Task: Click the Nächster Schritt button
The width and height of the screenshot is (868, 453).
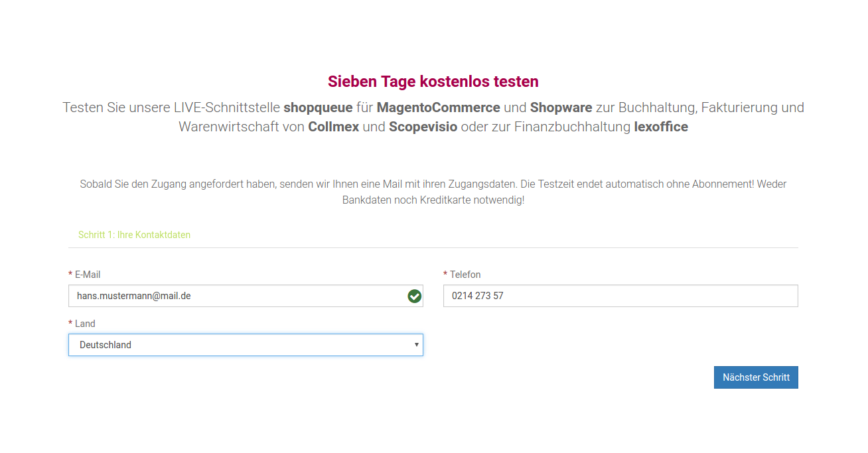Action: (x=756, y=377)
